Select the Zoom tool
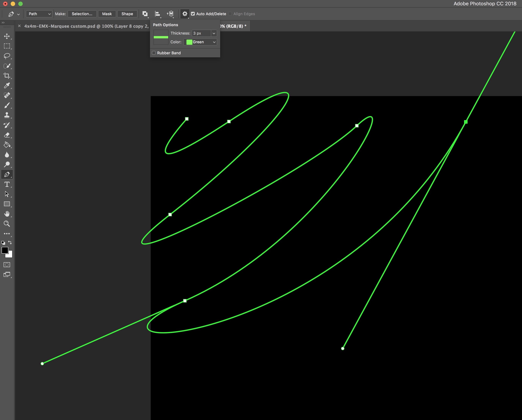Image resolution: width=522 pixels, height=420 pixels. point(7,224)
